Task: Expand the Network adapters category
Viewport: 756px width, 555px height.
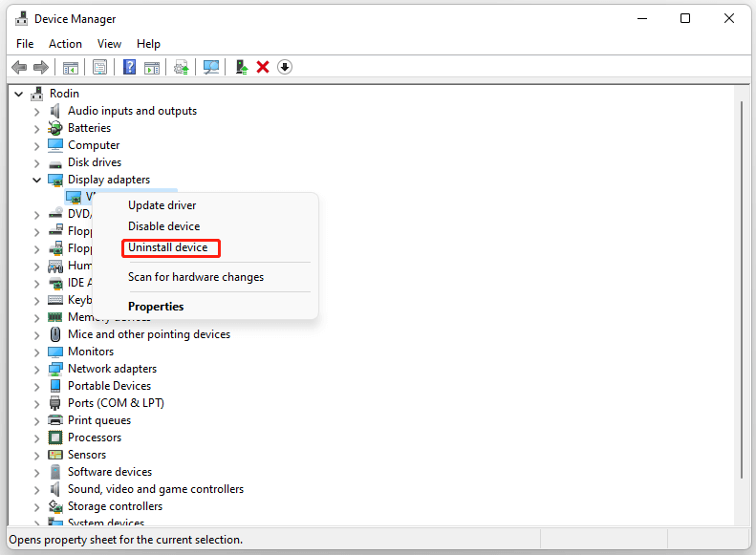Action: [x=37, y=369]
